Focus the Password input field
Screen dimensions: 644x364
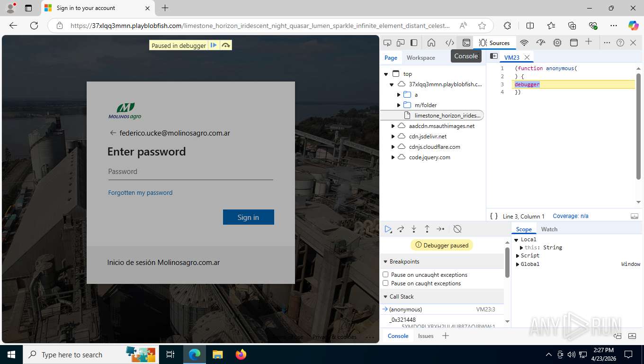point(191,172)
